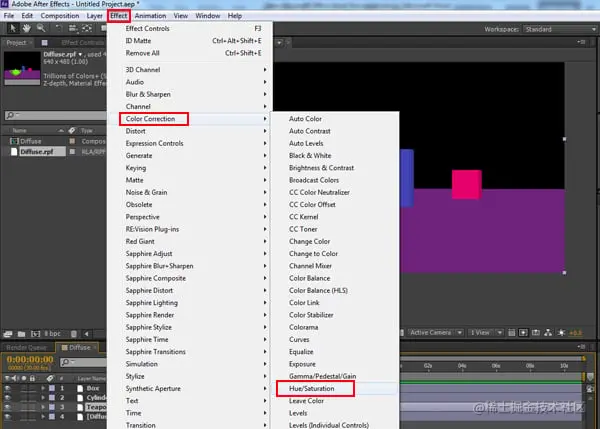Click the Diffuse composition icon in Project list
Viewport: 600px width, 429px height.
pos(14,141)
